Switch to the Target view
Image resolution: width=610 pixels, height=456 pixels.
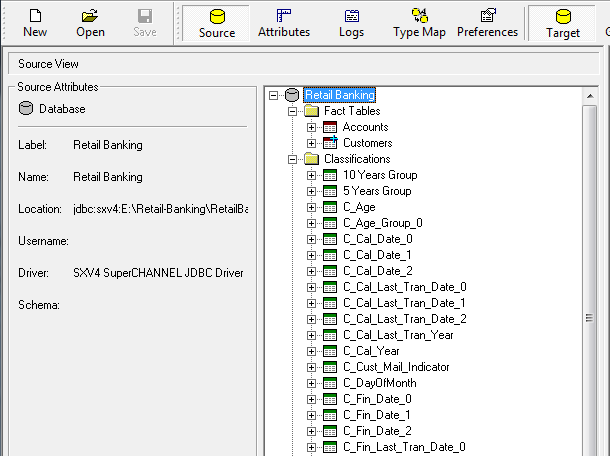[x=562, y=22]
